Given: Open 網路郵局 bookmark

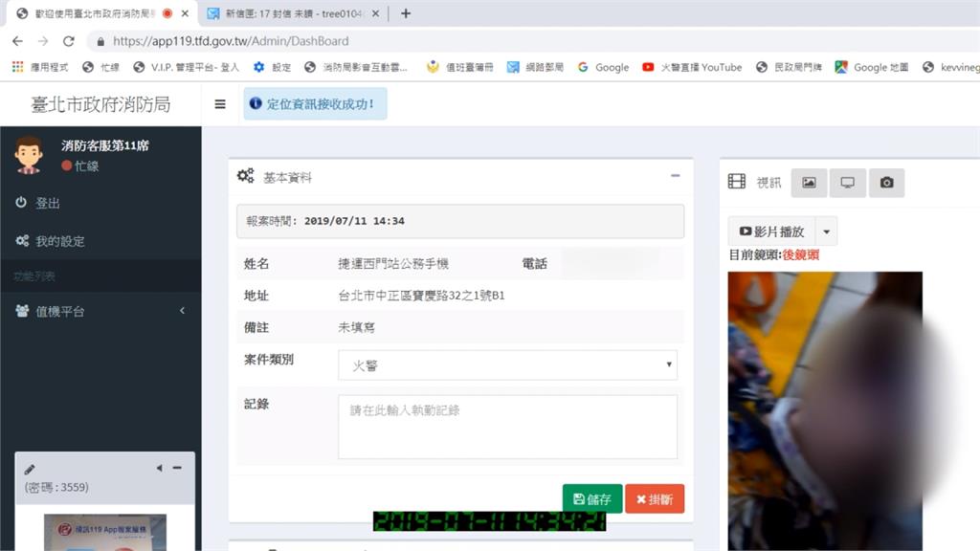Looking at the screenshot, I should (x=535, y=67).
